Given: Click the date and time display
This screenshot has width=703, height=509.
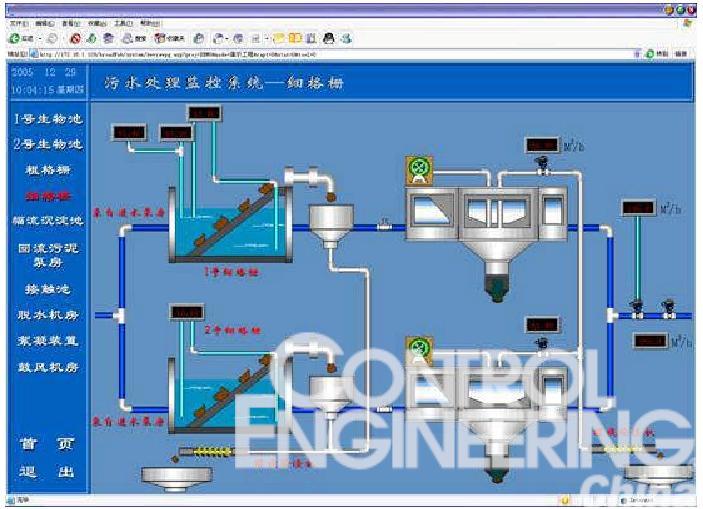Looking at the screenshot, I should tap(48, 81).
